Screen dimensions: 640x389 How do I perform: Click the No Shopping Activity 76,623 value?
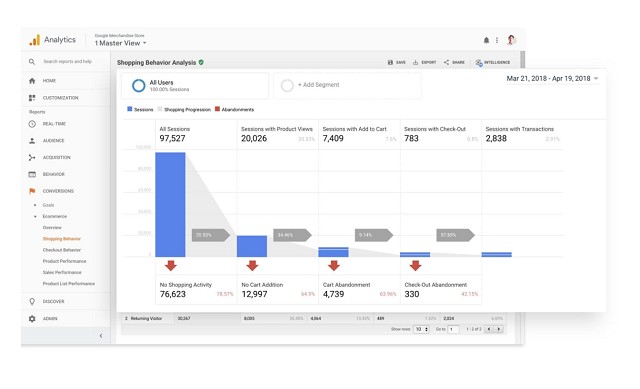tap(173, 294)
